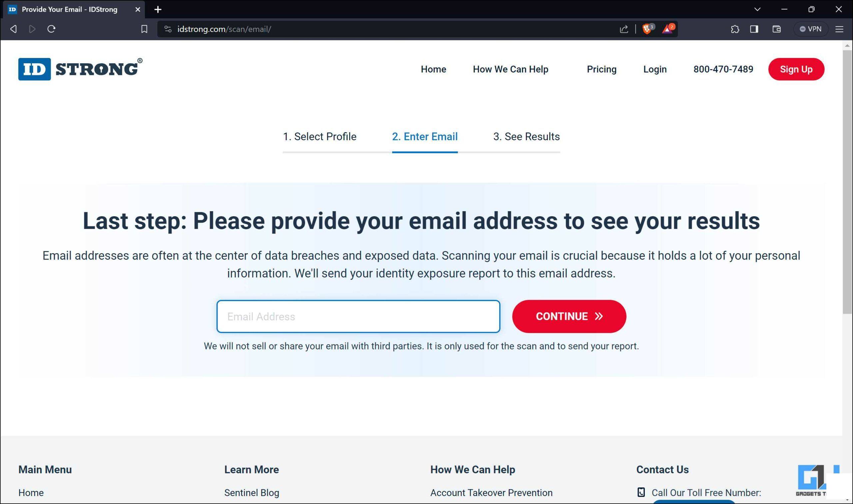Click the browser address bar
This screenshot has width=853, height=504.
[396, 28]
